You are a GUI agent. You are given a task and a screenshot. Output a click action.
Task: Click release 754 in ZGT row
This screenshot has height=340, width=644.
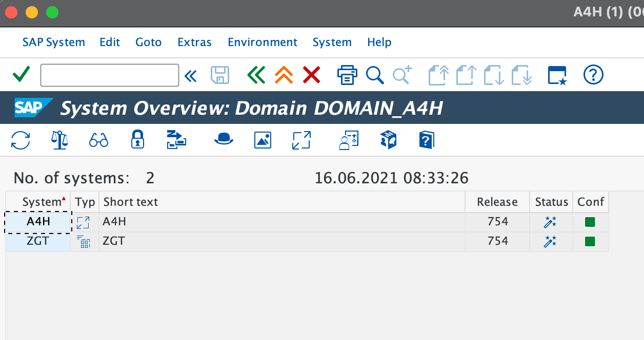(x=497, y=241)
